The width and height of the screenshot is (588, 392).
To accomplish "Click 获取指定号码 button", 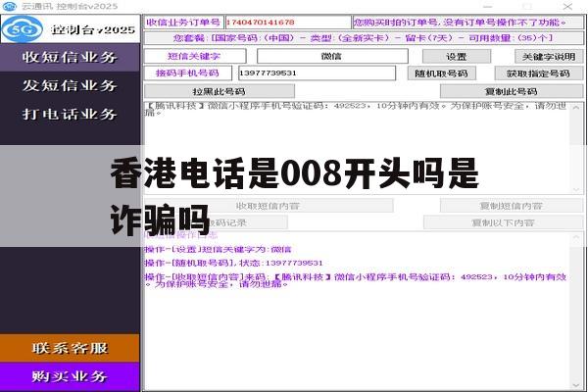I will tap(539, 73).
